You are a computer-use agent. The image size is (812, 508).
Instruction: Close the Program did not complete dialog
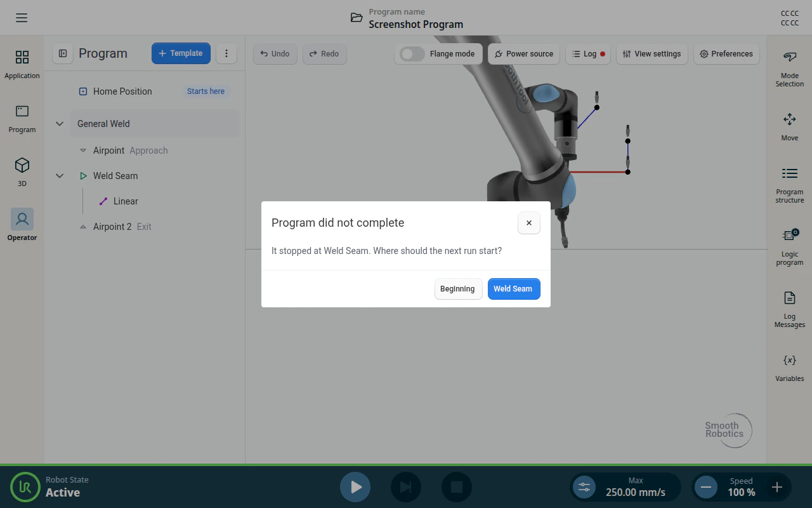529,223
